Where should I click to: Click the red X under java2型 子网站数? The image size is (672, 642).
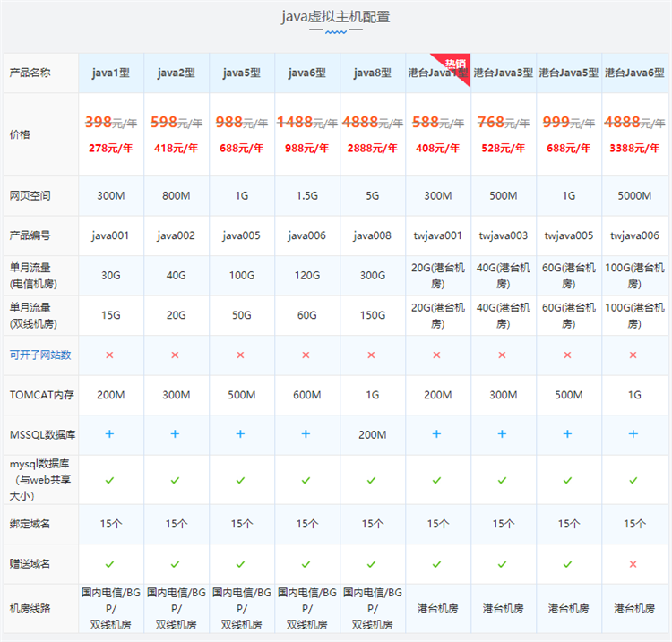click(176, 355)
